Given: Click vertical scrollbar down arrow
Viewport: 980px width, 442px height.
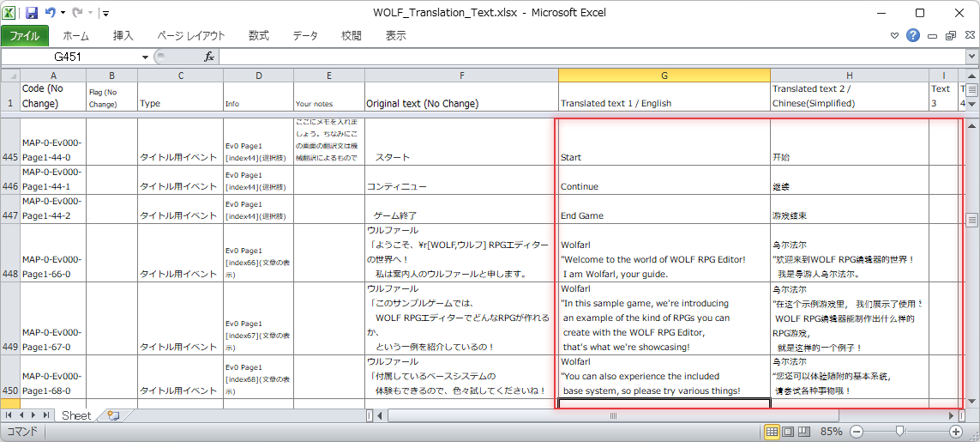Looking at the screenshot, I should click(x=972, y=401).
